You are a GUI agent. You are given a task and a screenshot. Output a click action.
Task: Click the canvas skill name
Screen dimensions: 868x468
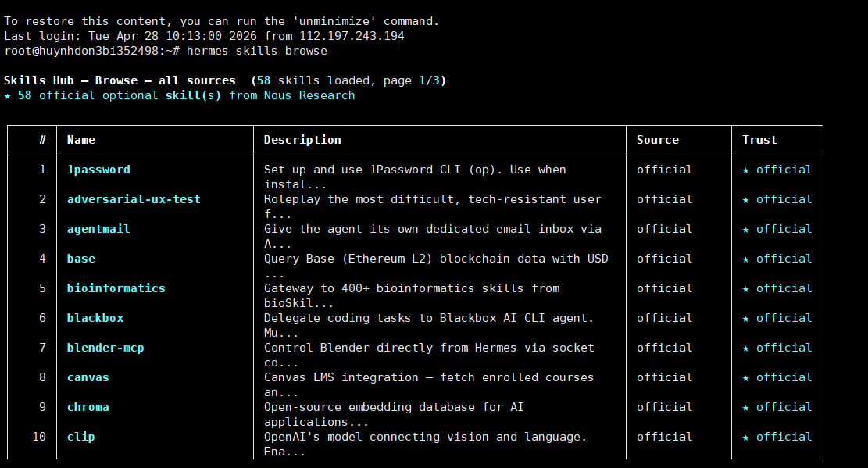[88, 377]
